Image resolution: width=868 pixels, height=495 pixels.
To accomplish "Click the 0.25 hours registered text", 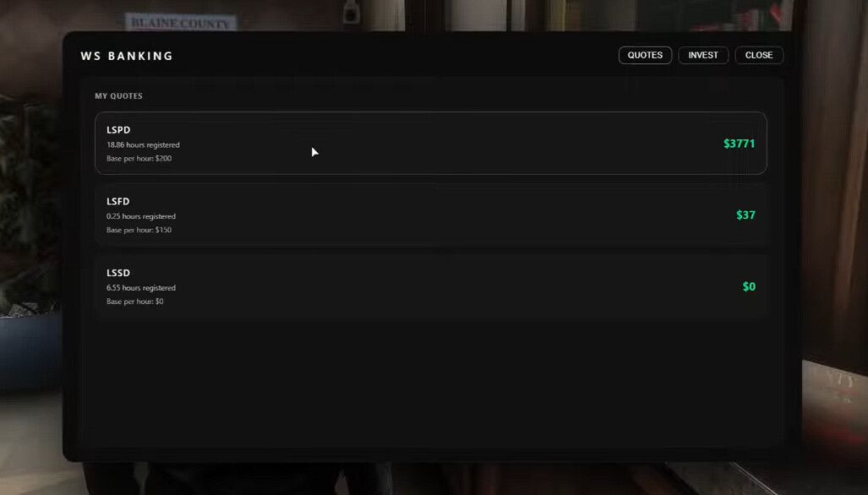I will 140,216.
